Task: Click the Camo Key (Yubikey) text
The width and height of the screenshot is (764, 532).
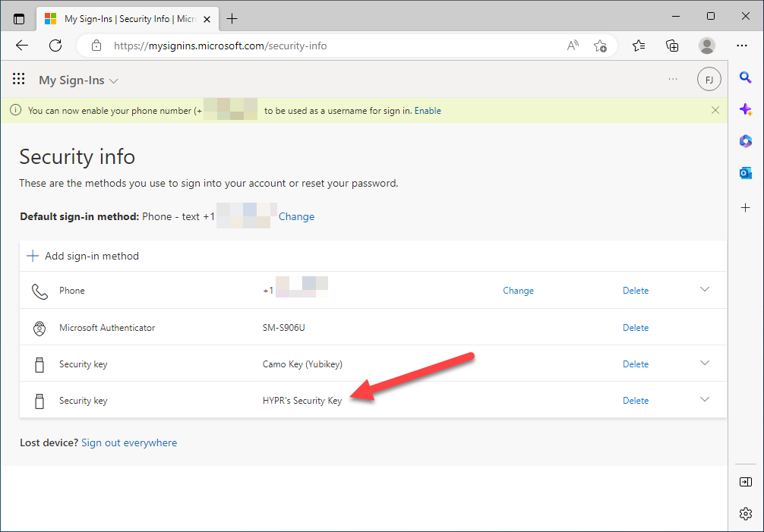Action: pos(302,364)
